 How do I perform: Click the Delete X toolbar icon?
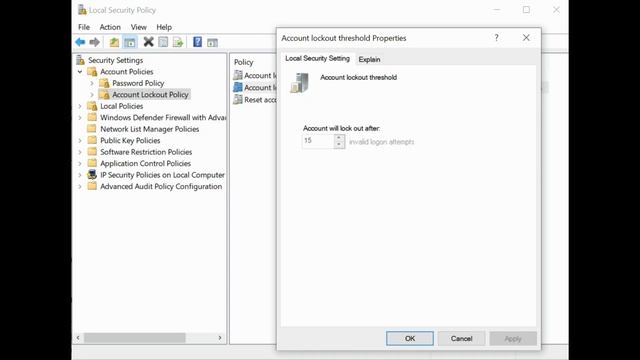(149, 42)
